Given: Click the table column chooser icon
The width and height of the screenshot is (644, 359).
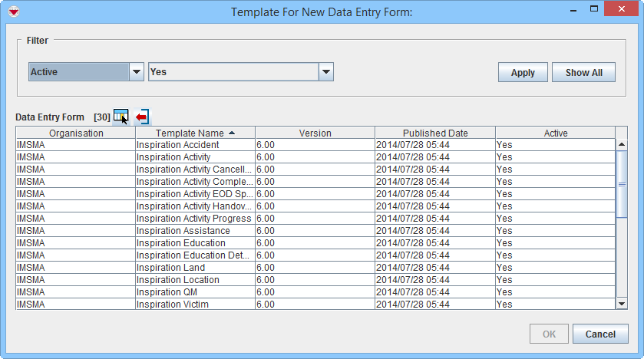Looking at the screenshot, I should point(121,116).
